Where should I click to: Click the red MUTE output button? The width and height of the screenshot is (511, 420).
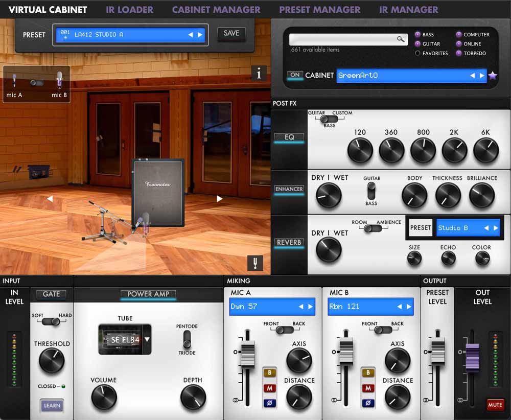[495, 405]
